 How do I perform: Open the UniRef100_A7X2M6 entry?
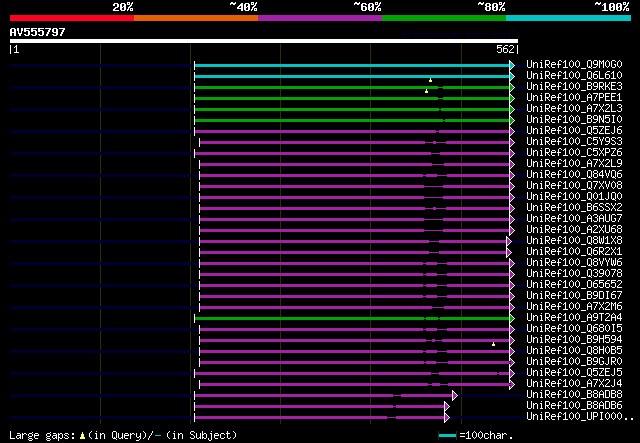pos(574,307)
